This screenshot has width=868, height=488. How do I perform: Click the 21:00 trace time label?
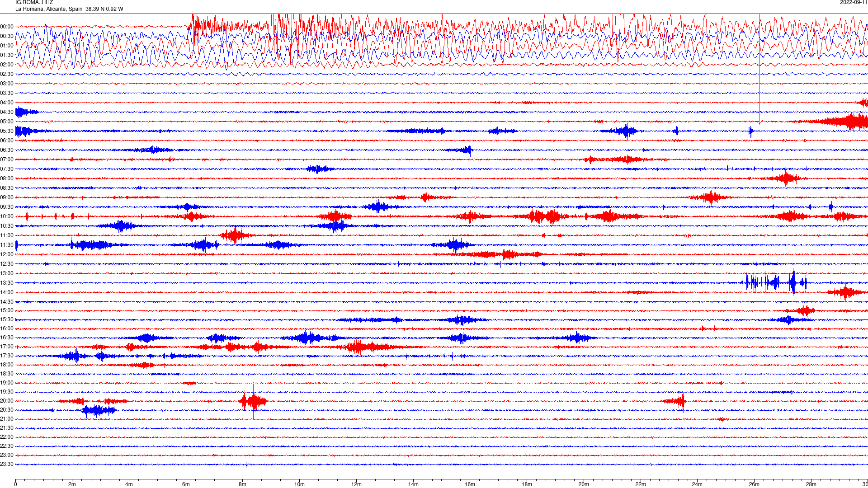(x=7, y=419)
